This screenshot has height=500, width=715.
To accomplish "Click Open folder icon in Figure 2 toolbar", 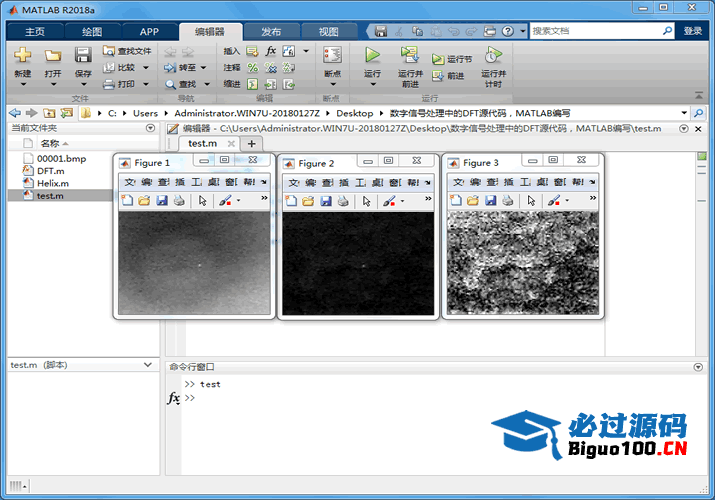I will click(308, 201).
